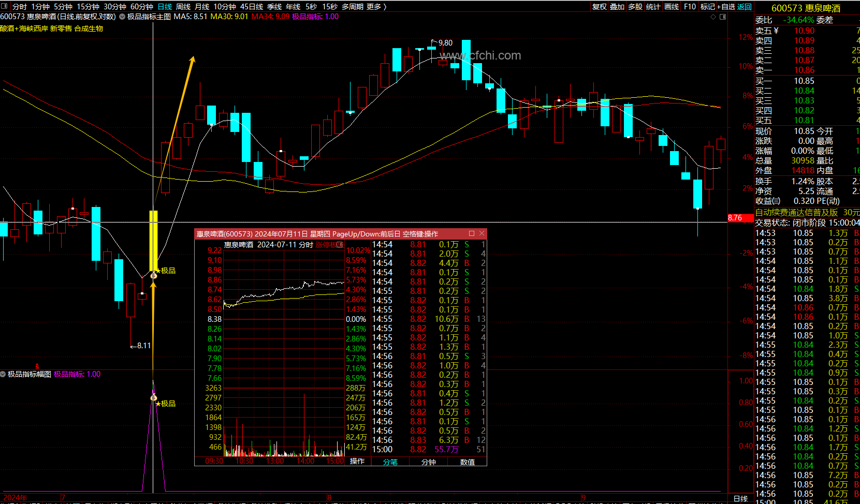Viewport: 860px width, 504px height.
Task: Select the 周线 weekly timeframe
Action: pos(183,7)
